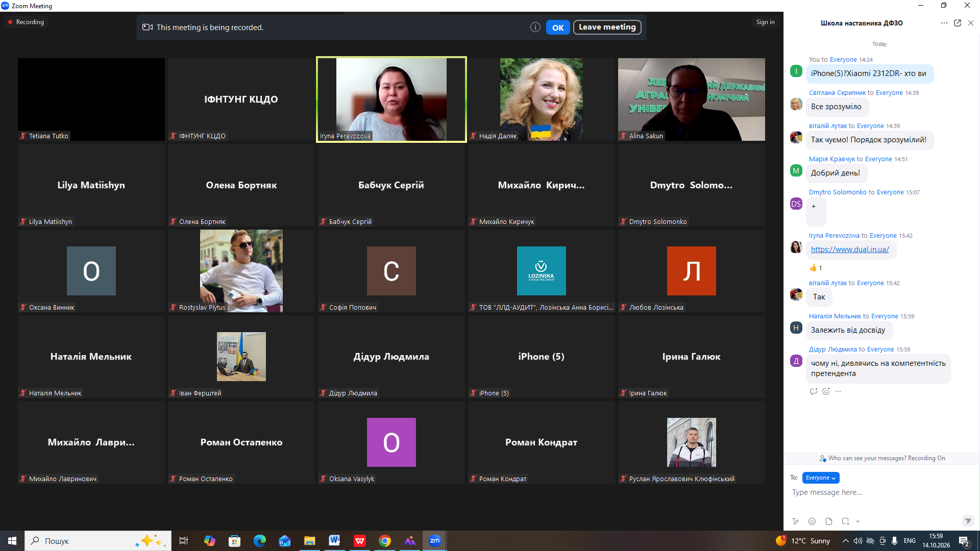Open the Everyone recipient dropdown

820,478
